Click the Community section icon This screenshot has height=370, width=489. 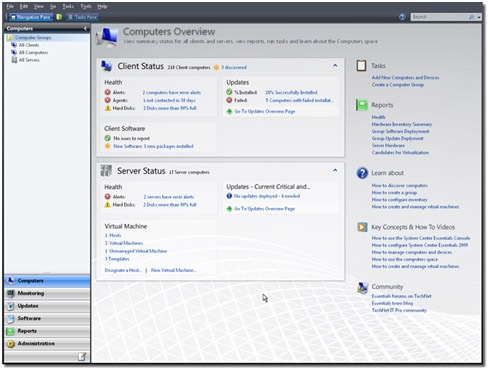pyautogui.click(x=362, y=287)
